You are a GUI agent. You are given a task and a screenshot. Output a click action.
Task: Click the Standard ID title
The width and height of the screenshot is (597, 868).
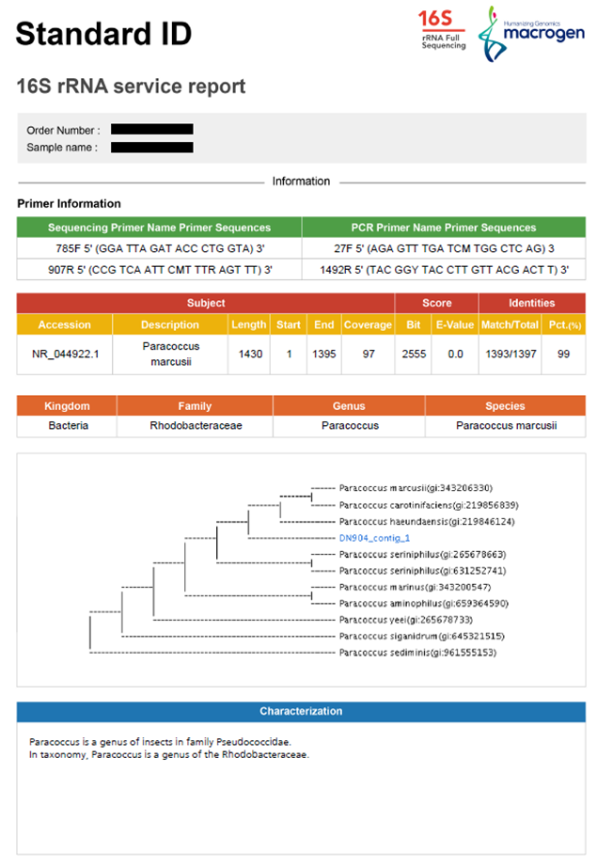[x=103, y=34]
